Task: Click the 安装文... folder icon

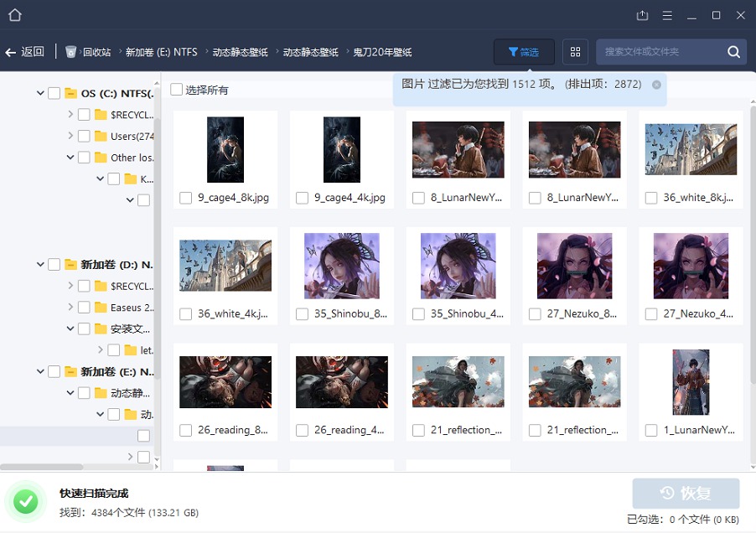Action: tap(101, 329)
